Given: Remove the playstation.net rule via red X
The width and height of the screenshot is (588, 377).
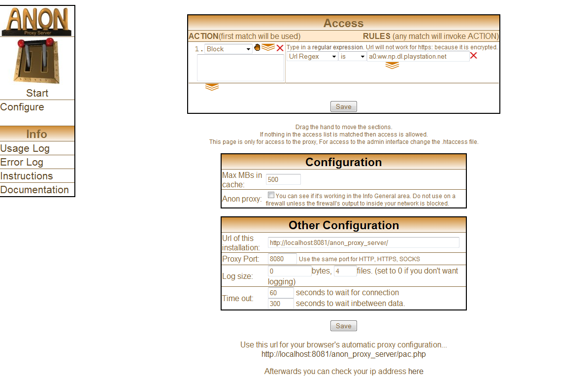Looking at the screenshot, I should tap(474, 56).
